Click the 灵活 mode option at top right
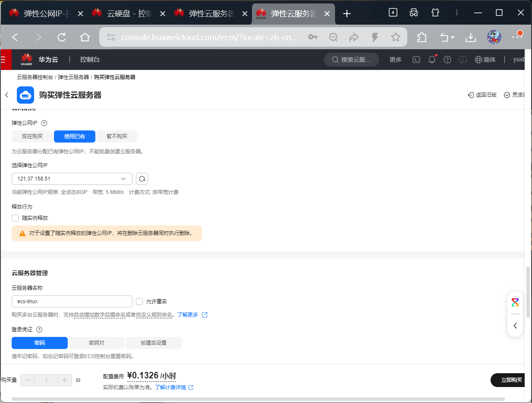This screenshot has height=403, width=532. click(515, 95)
